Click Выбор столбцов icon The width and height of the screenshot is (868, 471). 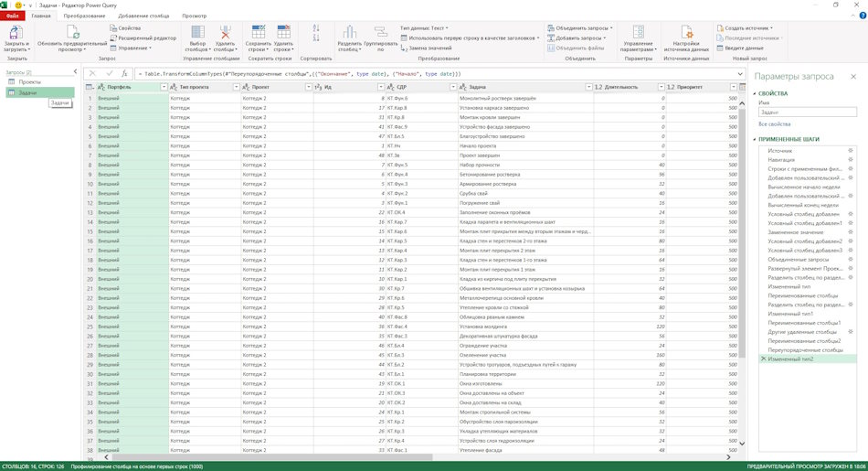coord(197,32)
